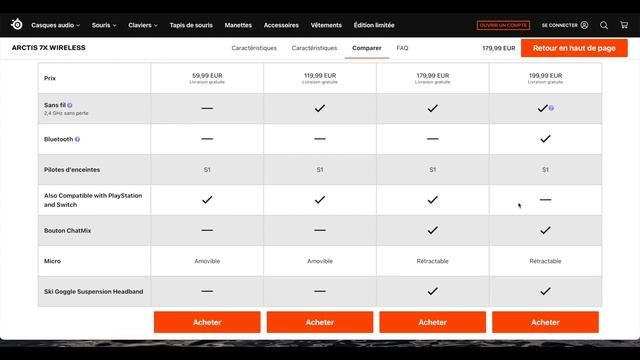Click the SteelSeries logo icon

[x=17, y=24]
